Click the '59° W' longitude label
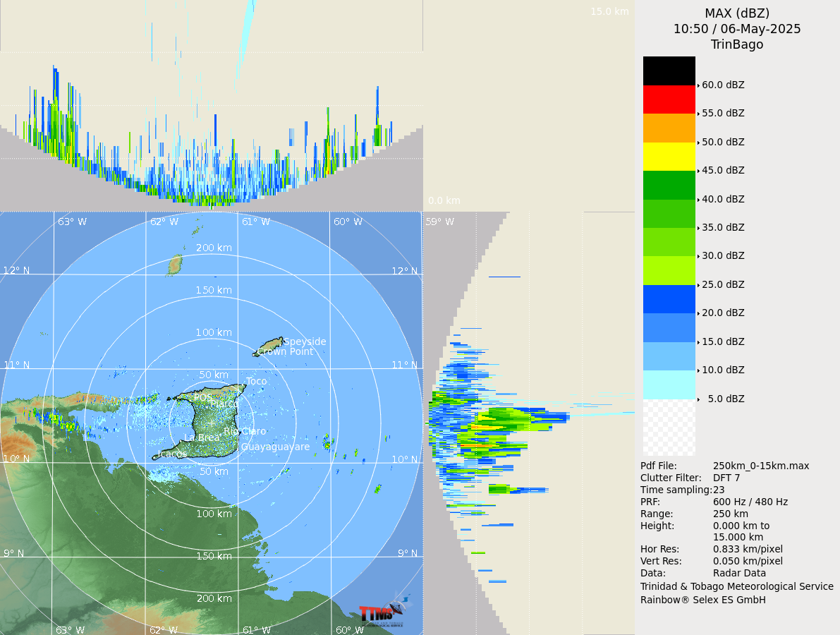 coord(440,222)
